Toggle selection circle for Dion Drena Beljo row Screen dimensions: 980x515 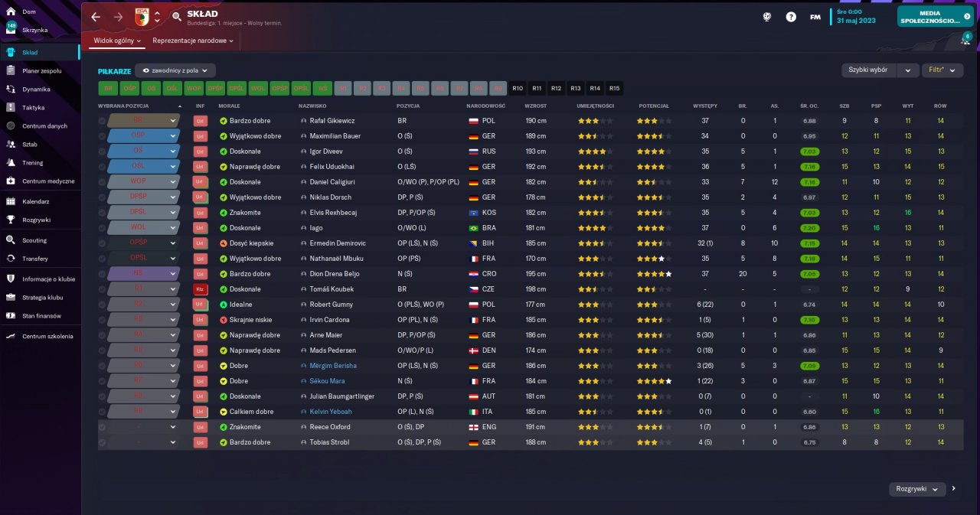click(x=102, y=274)
